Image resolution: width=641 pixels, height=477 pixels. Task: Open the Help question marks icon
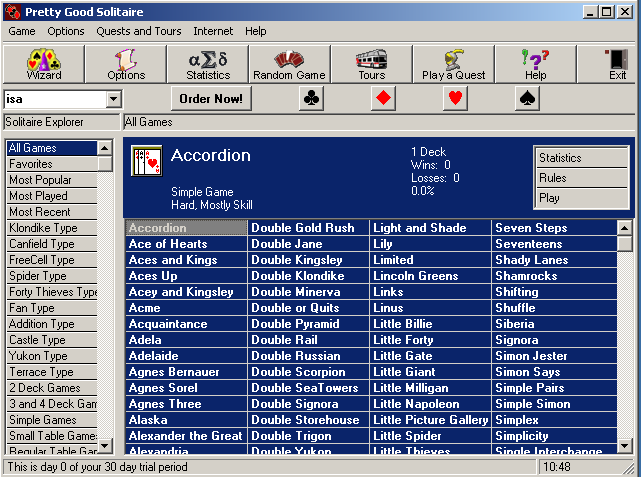pyautogui.click(x=535, y=64)
